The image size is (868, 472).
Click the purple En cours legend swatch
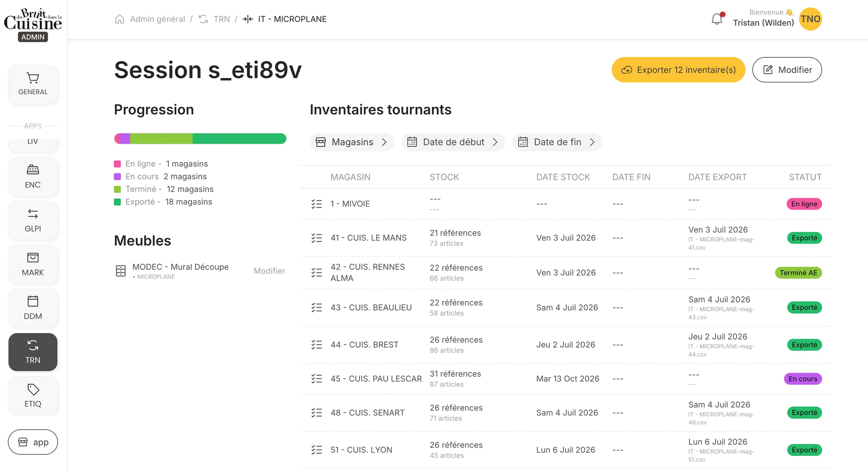point(117,177)
